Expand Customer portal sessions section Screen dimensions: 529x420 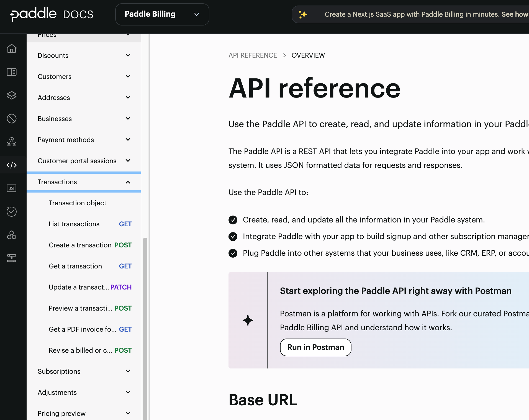point(84,161)
